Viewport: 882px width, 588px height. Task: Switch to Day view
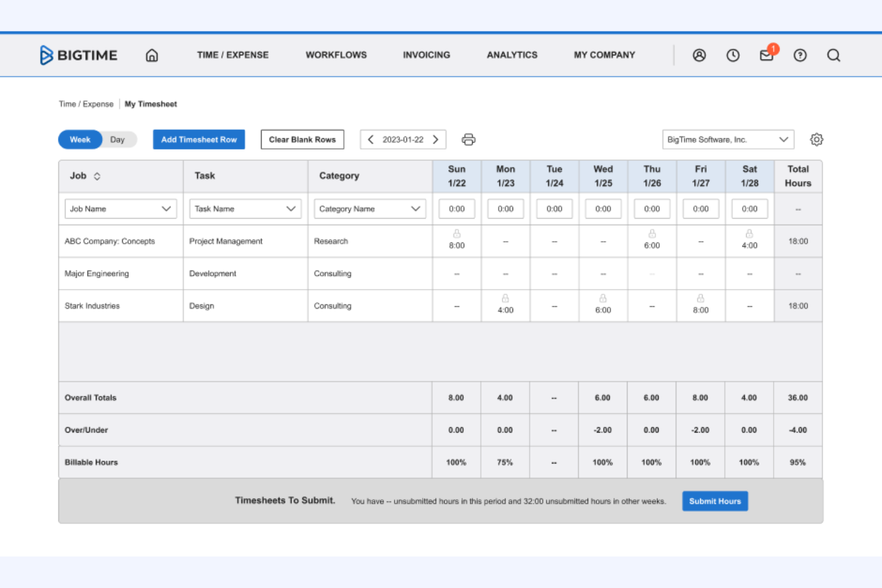[x=118, y=139]
